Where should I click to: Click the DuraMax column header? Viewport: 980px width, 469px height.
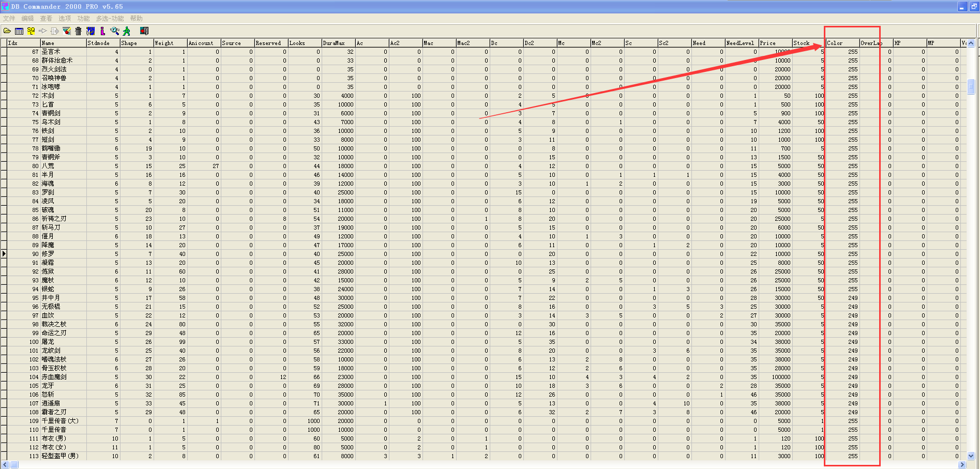(x=339, y=43)
